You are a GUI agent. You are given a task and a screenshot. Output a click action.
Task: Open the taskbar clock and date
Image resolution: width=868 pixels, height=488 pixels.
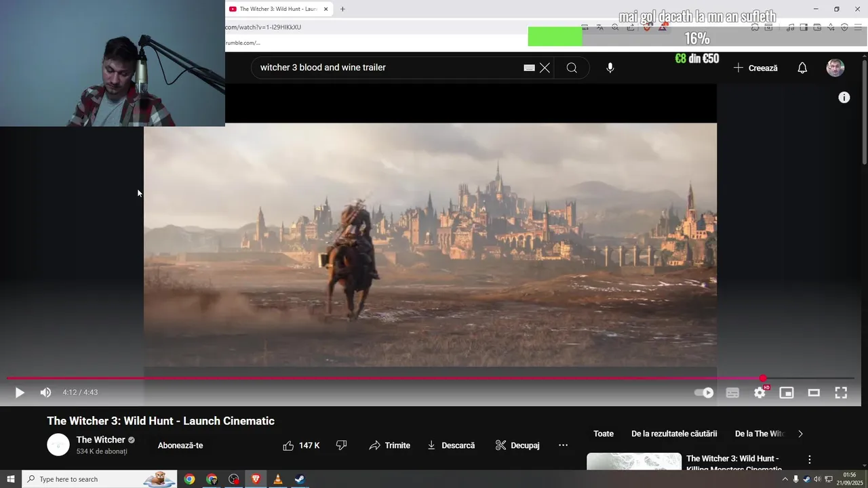[x=850, y=479]
